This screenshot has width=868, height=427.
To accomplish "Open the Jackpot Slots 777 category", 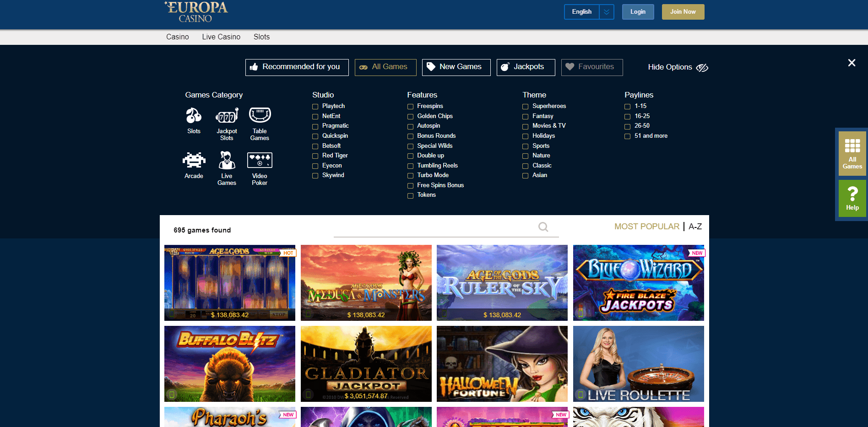I will [x=227, y=116].
